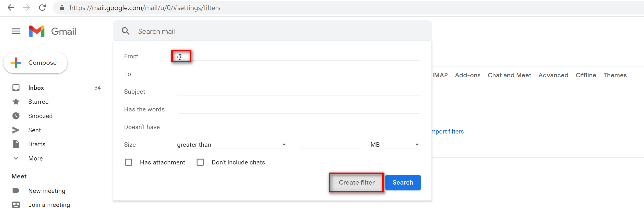Switch to the Advanced settings tab
Screen dimensions: 644x215
(x=553, y=75)
